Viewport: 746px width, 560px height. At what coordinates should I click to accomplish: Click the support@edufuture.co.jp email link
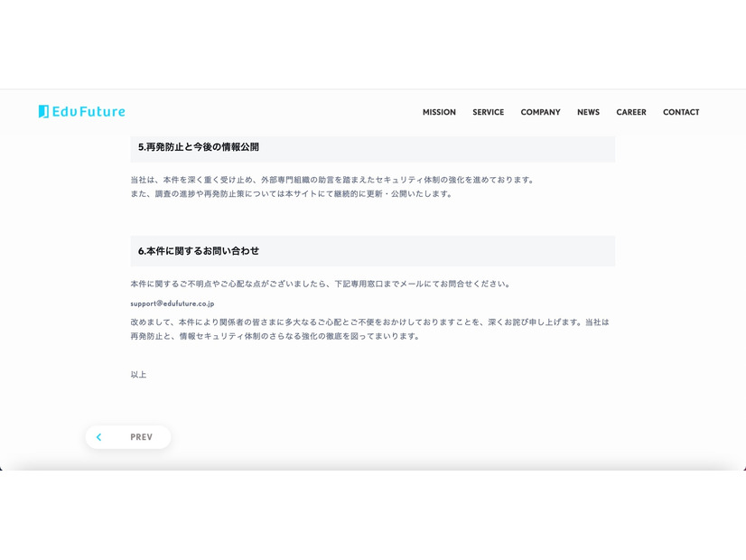pos(172,303)
